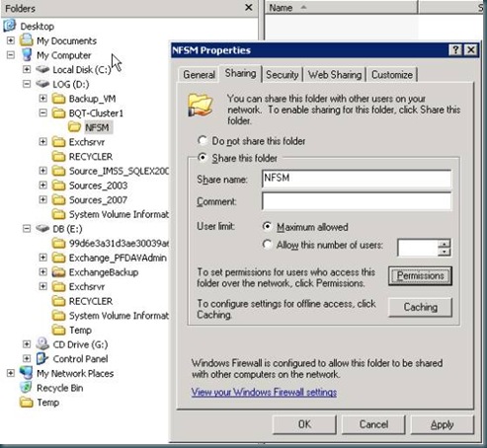487x448 pixels.
Task: Click the Caching button
Action: [x=420, y=307]
